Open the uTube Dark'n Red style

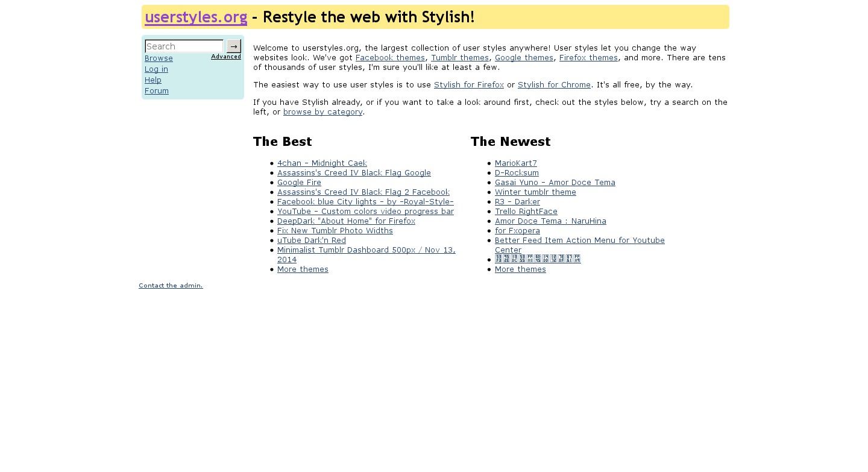(312, 241)
